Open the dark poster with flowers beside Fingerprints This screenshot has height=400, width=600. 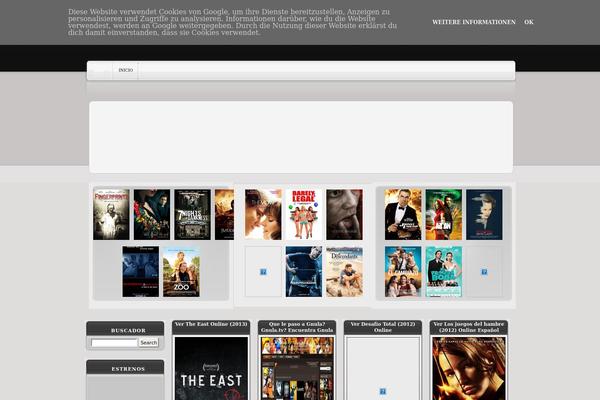click(152, 215)
